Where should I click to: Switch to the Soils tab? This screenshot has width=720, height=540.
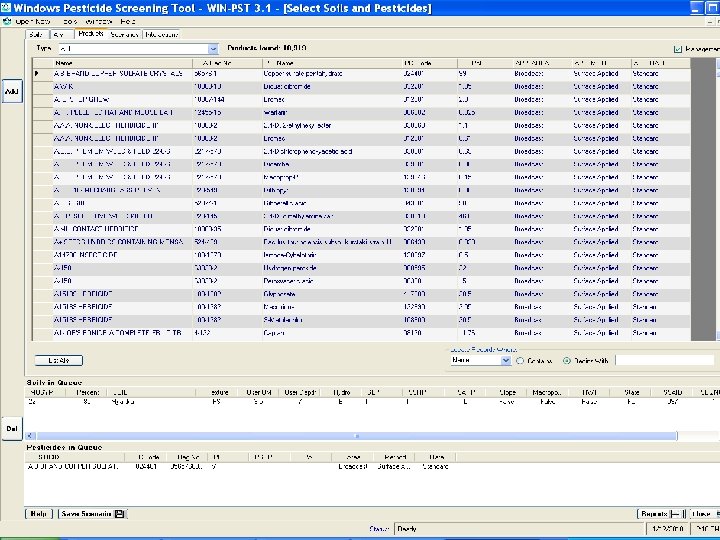click(36, 34)
